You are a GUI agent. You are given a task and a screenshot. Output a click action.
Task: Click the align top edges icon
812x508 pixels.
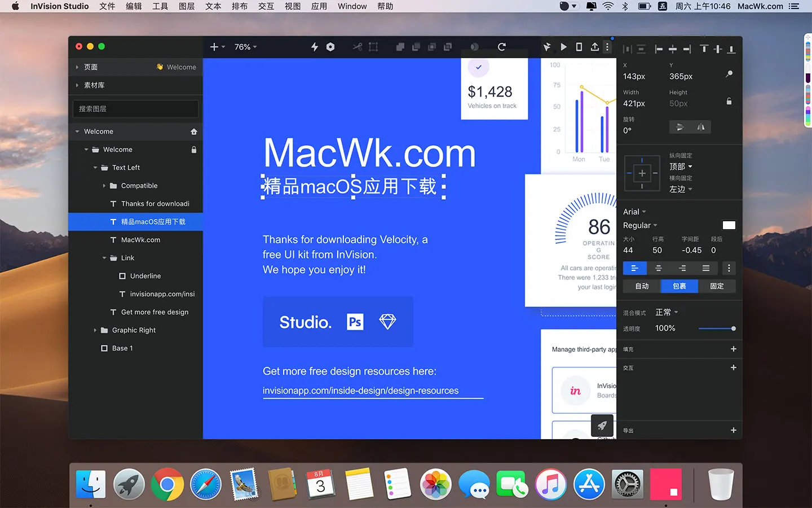coord(704,49)
